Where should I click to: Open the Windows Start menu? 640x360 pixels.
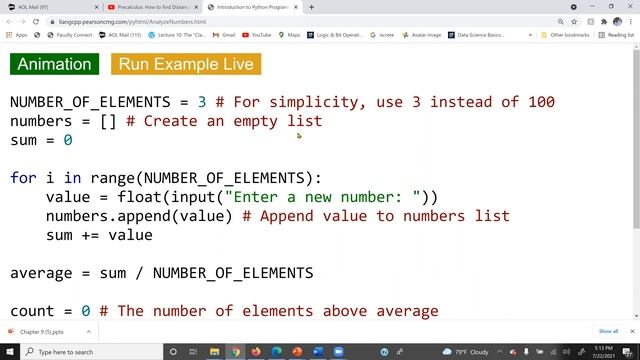point(10,352)
